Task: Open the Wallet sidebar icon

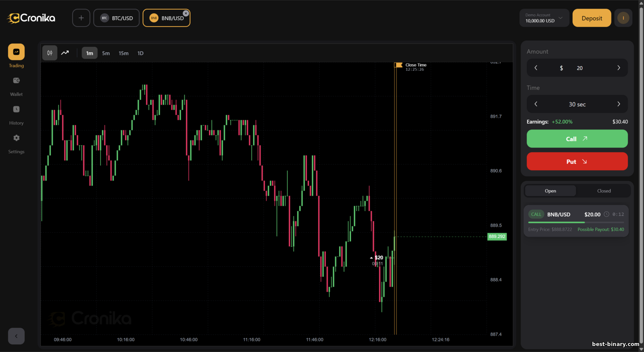Action: (x=16, y=81)
